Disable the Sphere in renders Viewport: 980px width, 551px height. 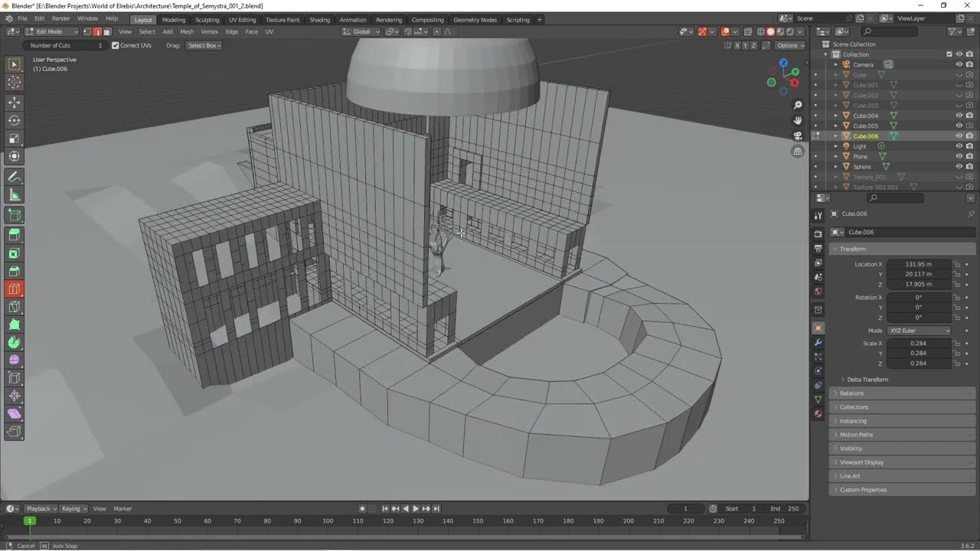[970, 167]
